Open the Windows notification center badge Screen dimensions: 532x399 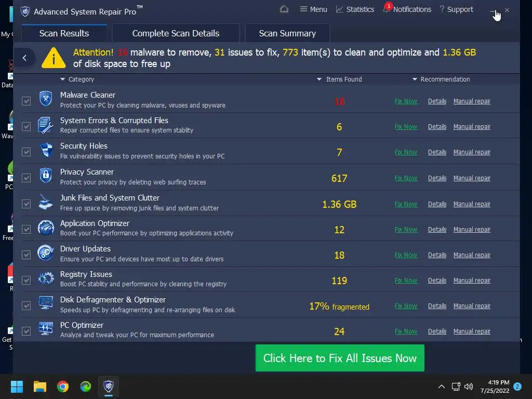coord(517,387)
